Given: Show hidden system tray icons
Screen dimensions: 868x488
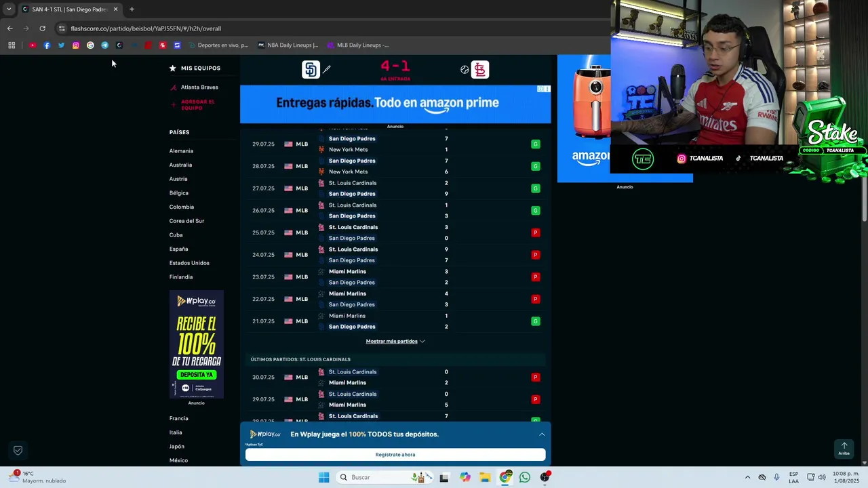Looking at the screenshot, I should (747, 477).
